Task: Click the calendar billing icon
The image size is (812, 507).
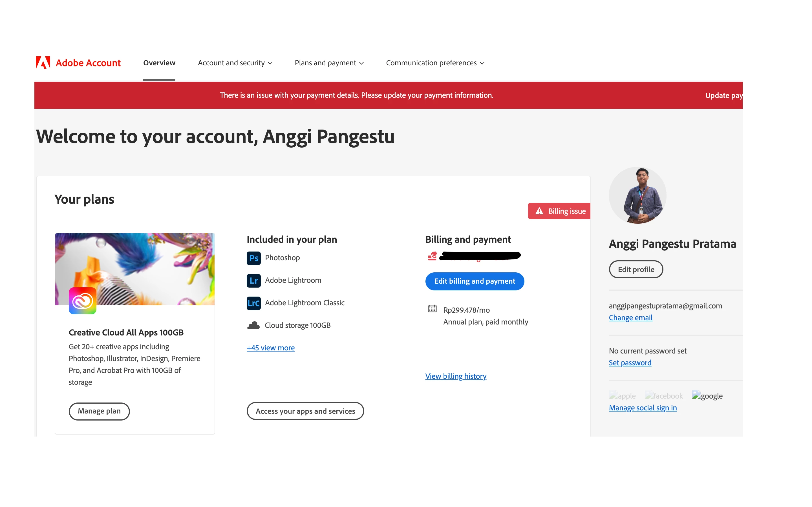Action: (432, 309)
